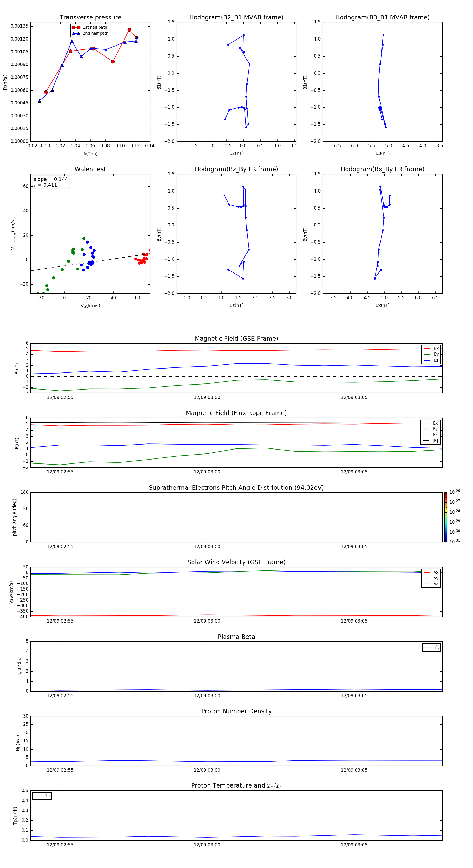Click the Suprathermal Electrons Pitch Angle Distribution title

point(236,488)
